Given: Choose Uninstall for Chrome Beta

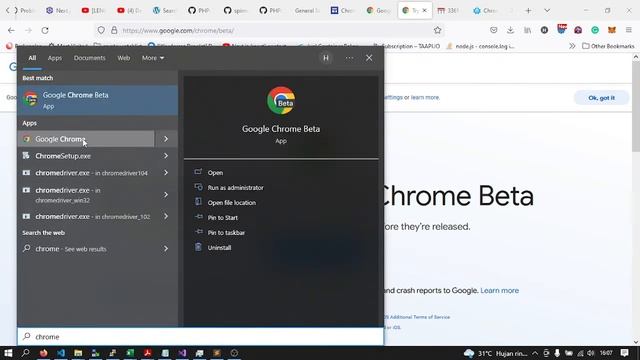Looking at the screenshot, I should pyautogui.click(x=219, y=248).
